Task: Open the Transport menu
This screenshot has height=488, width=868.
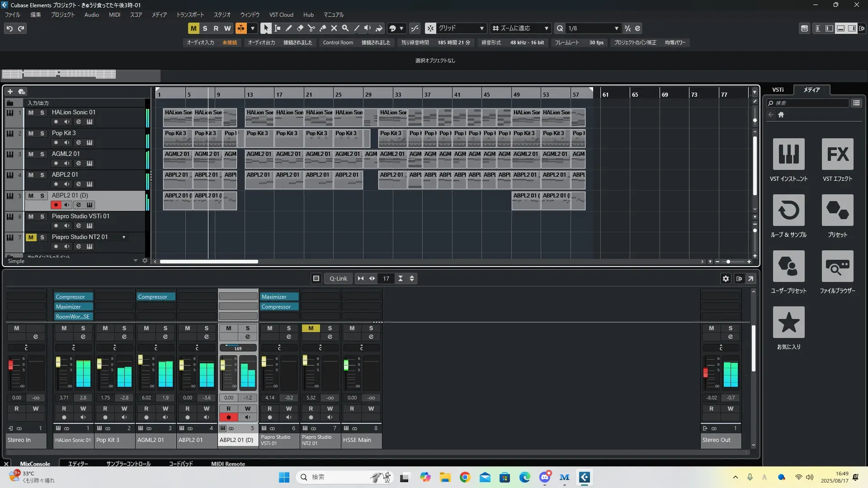Action: [x=190, y=14]
